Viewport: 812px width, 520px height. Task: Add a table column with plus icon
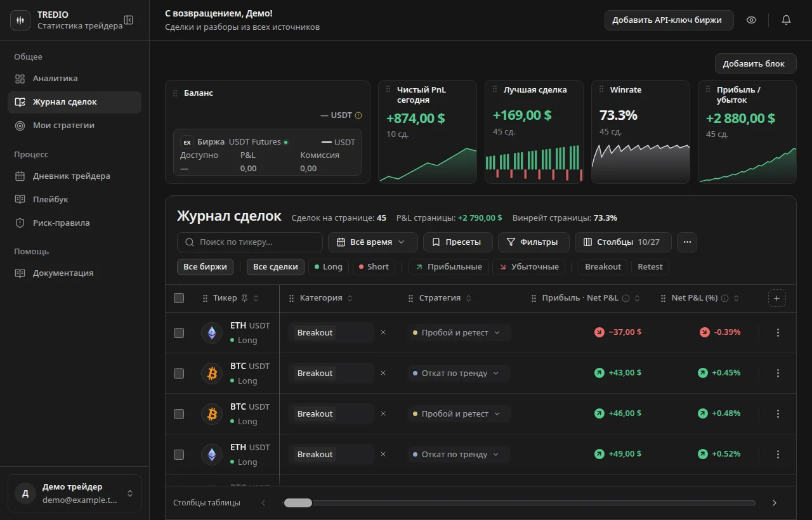[x=777, y=298]
